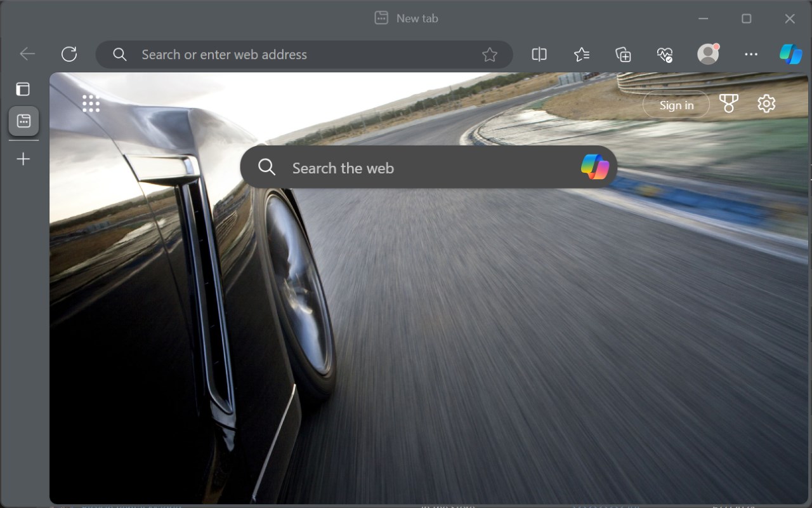The image size is (812, 508).
Task: Click the Sign in button
Action: click(676, 105)
